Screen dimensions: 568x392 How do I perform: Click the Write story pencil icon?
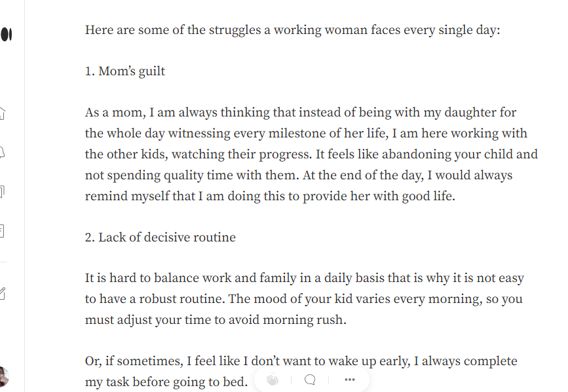3,293
